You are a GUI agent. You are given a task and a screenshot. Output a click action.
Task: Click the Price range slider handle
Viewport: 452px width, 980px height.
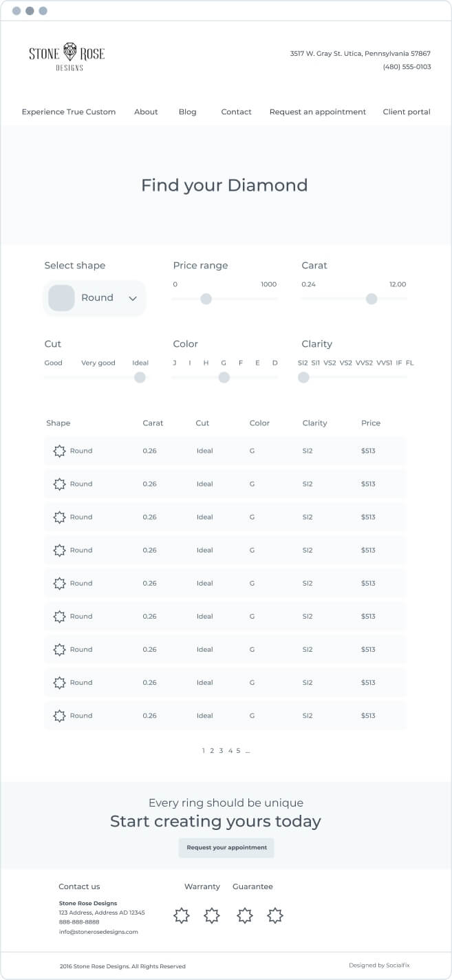[x=206, y=299]
